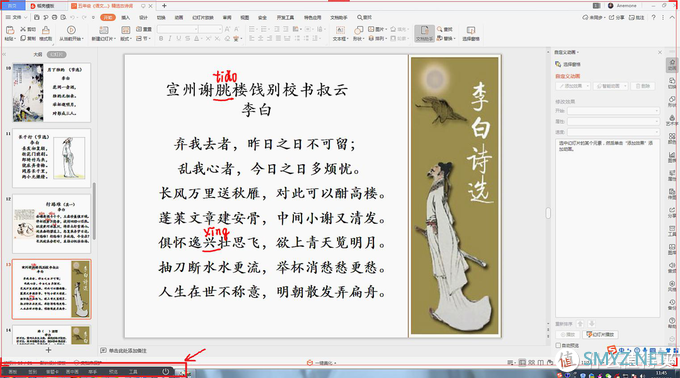Click the Selection Pane link in animation panel

[x=568, y=64]
